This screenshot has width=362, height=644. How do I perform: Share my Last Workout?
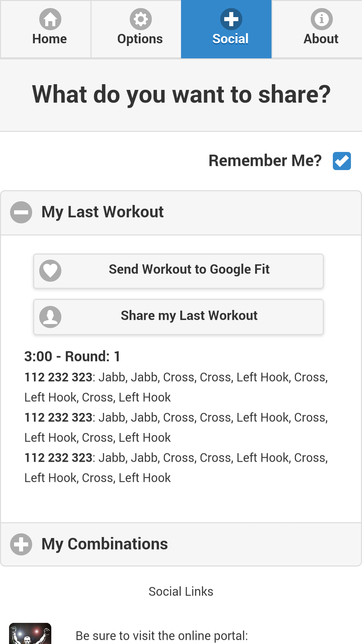pos(178,317)
